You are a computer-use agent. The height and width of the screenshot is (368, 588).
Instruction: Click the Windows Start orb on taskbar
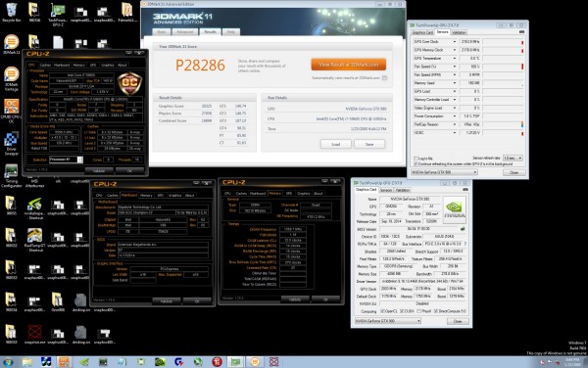8,362
